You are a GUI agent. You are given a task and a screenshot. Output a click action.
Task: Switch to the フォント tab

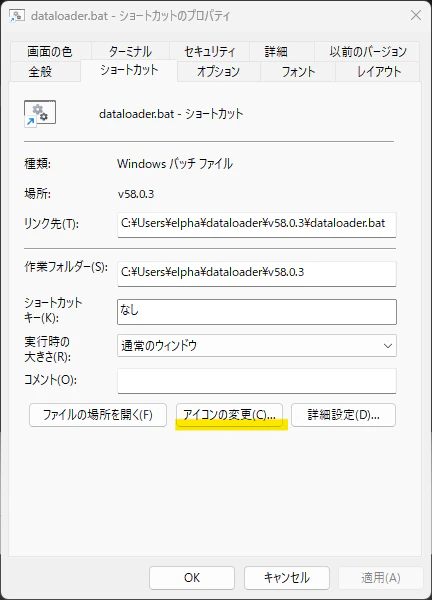[298, 72]
